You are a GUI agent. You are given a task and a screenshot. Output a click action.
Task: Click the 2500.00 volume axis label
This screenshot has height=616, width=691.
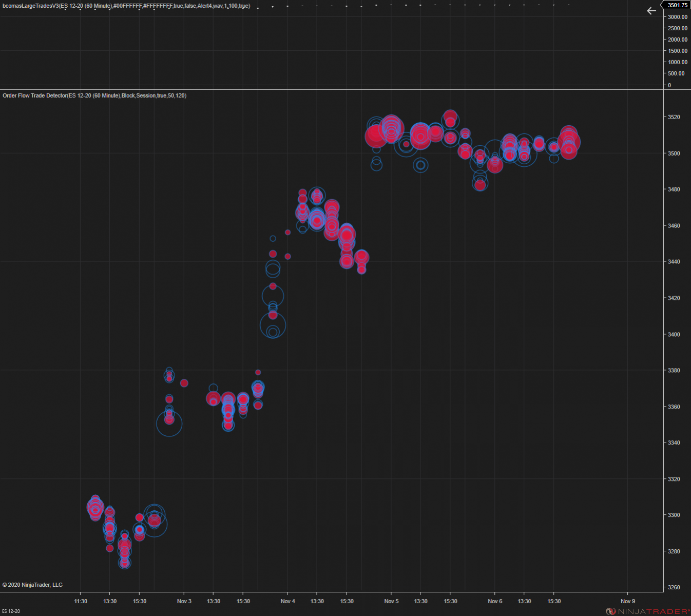[x=678, y=28]
